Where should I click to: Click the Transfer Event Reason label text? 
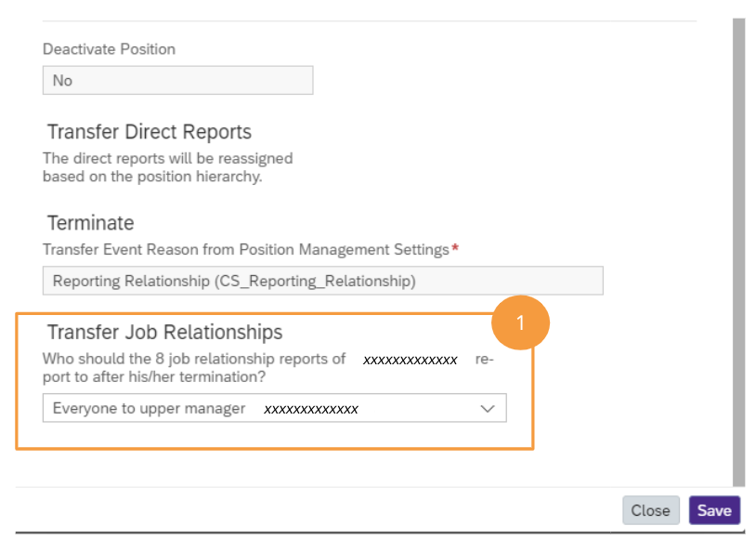(246, 249)
